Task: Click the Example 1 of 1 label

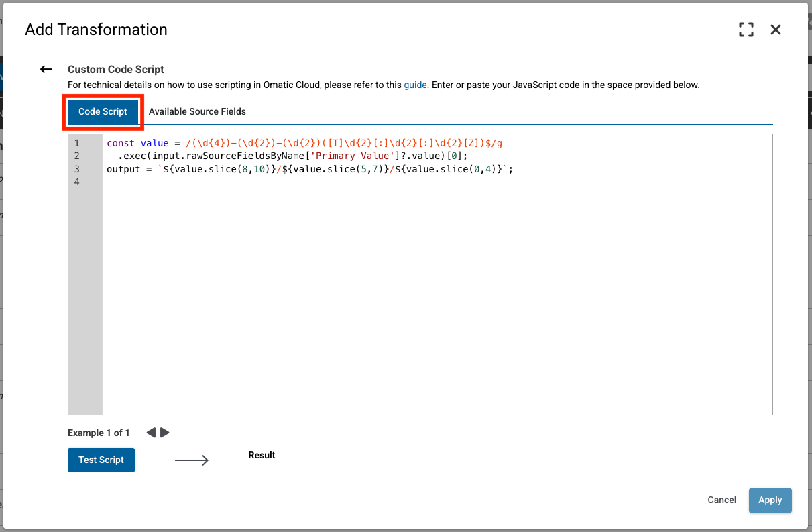Action: (99, 433)
